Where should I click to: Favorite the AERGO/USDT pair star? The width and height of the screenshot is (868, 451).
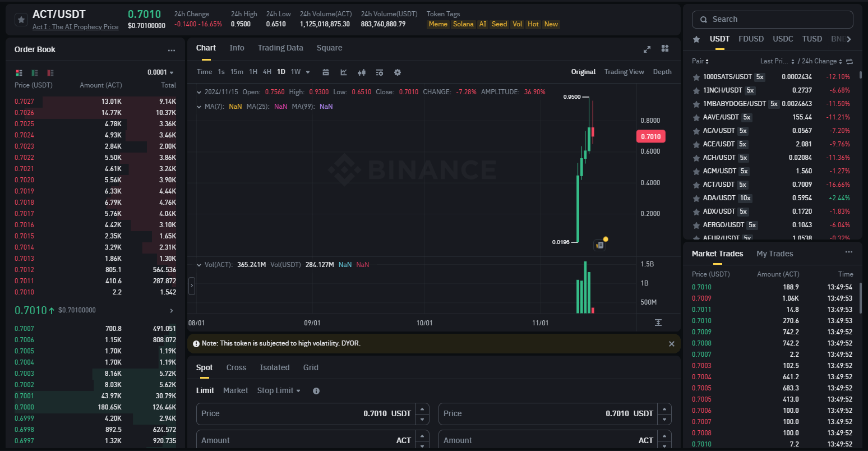point(696,225)
